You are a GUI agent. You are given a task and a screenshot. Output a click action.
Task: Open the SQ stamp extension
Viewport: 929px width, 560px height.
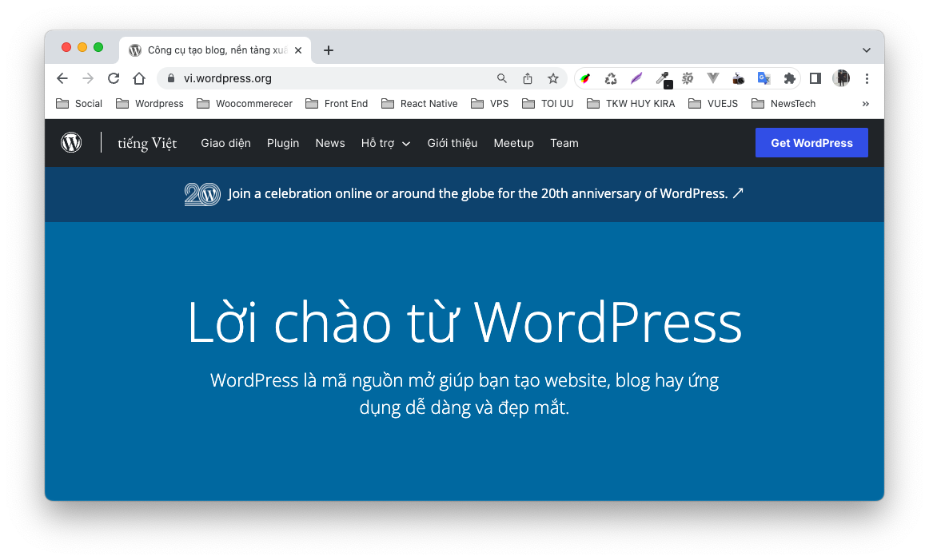(x=688, y=77)
